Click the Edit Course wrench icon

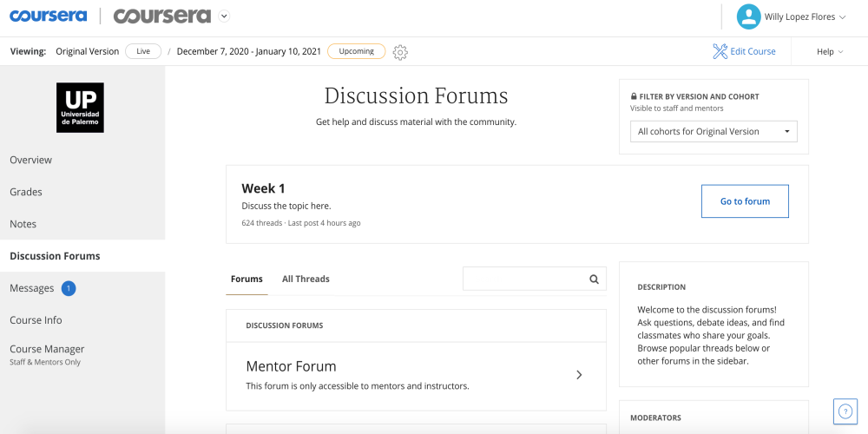[720, 51]
